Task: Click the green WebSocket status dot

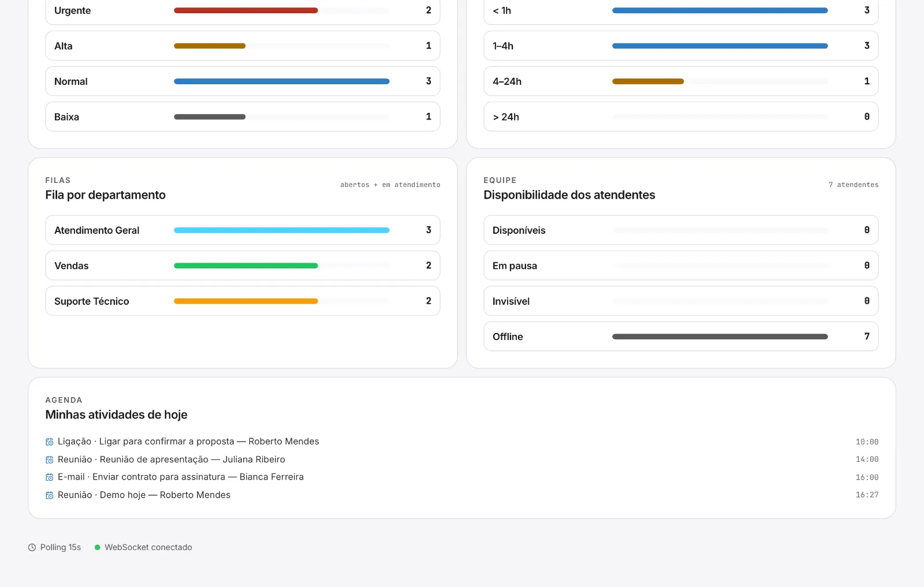Action: [x=98, y=547]
